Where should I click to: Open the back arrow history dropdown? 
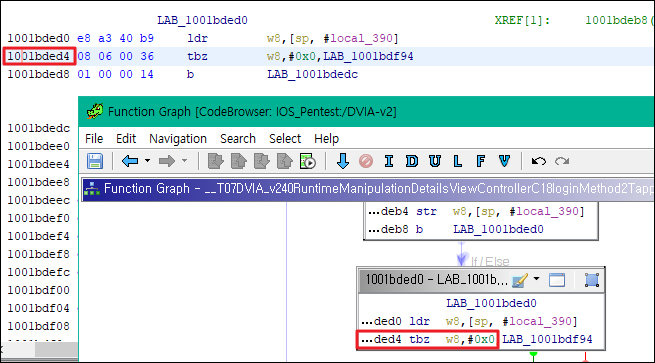[x=147, y=160]
